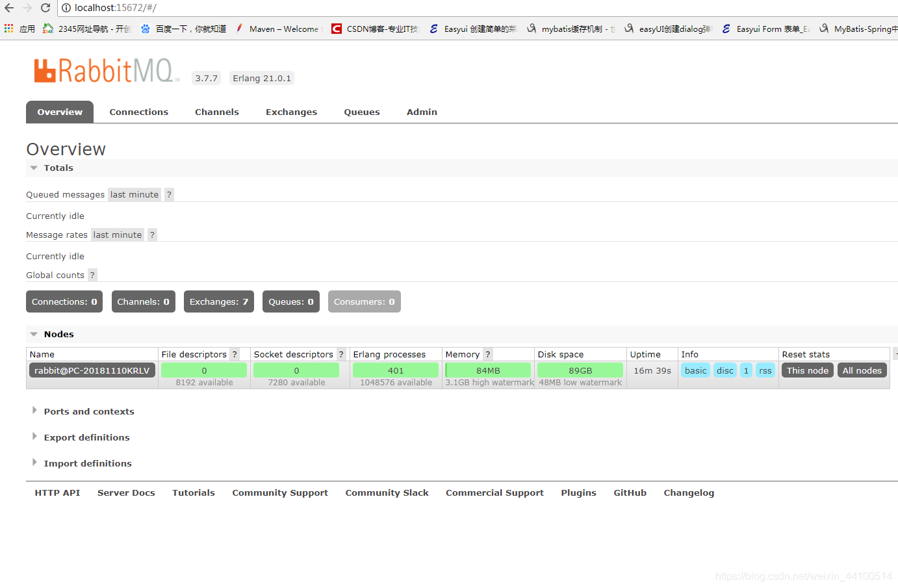Click the Erlang processes 401 bar
Viewport: 898px width, 588px height.
tap(396, 370)
